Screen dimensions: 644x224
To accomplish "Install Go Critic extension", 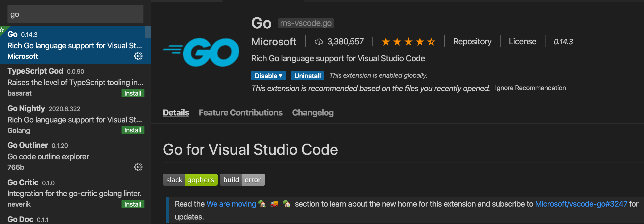I will click(x=133, y=204).
